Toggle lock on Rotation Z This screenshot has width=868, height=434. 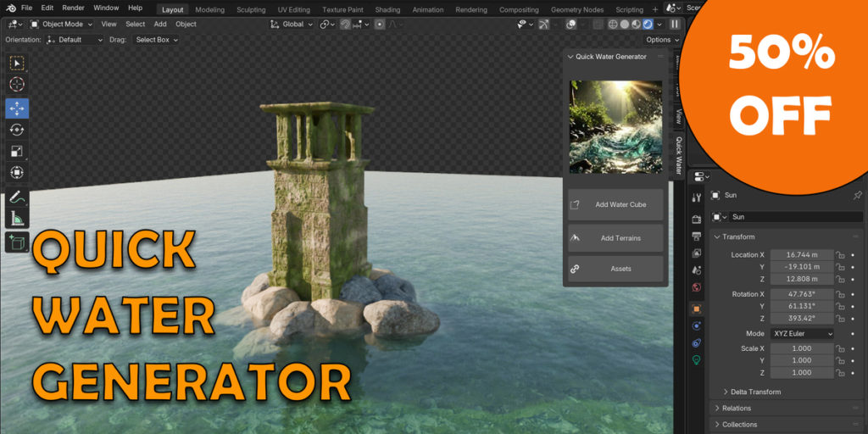coord(840,319)
